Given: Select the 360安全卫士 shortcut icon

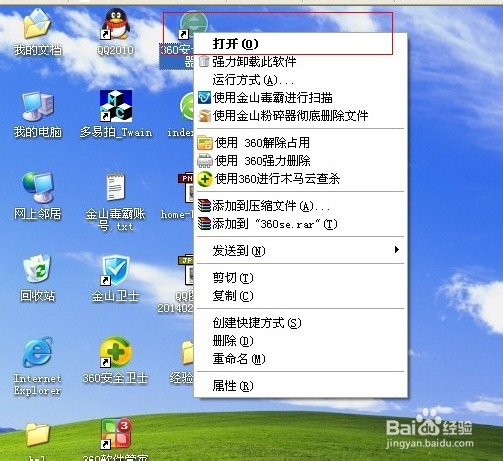Looking at the screenshot, I should tap(116, 352).
